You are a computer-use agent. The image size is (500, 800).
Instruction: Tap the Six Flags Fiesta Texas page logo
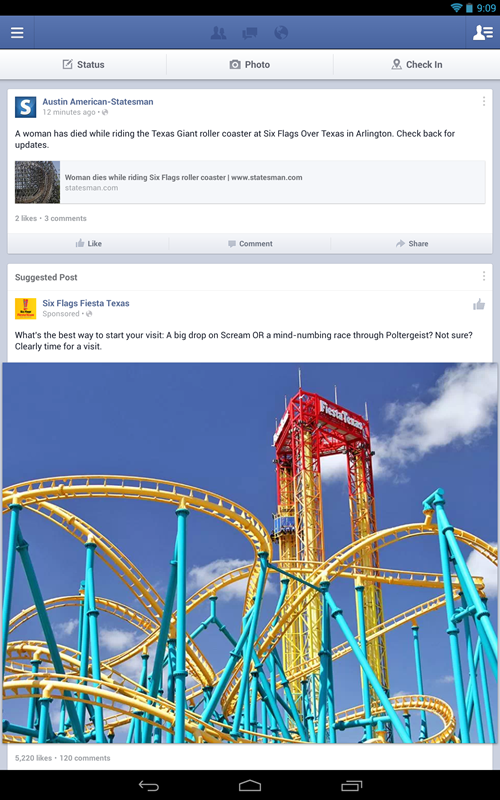26,309
